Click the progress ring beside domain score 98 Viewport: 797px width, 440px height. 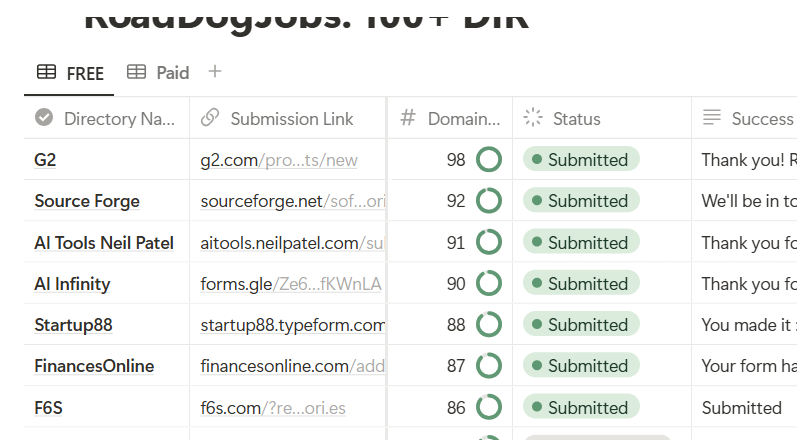489,160
